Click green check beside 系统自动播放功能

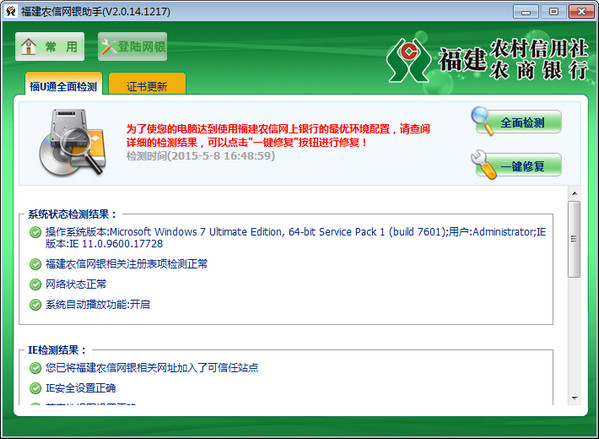35,305
